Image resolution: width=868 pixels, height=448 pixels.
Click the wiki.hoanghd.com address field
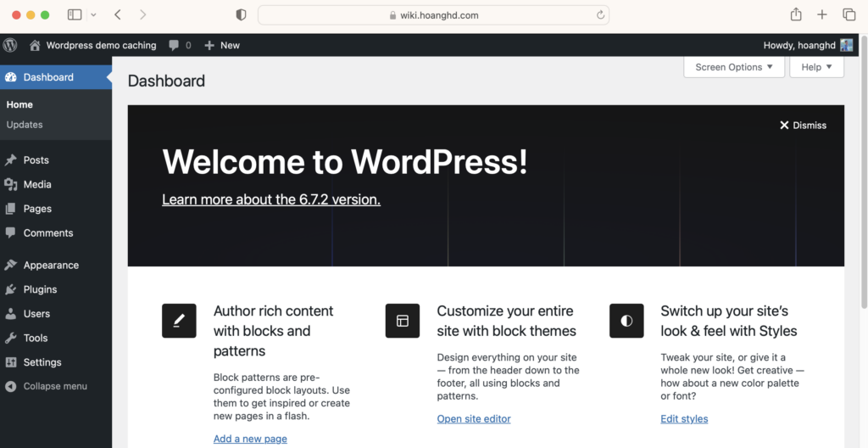point(433,15)
